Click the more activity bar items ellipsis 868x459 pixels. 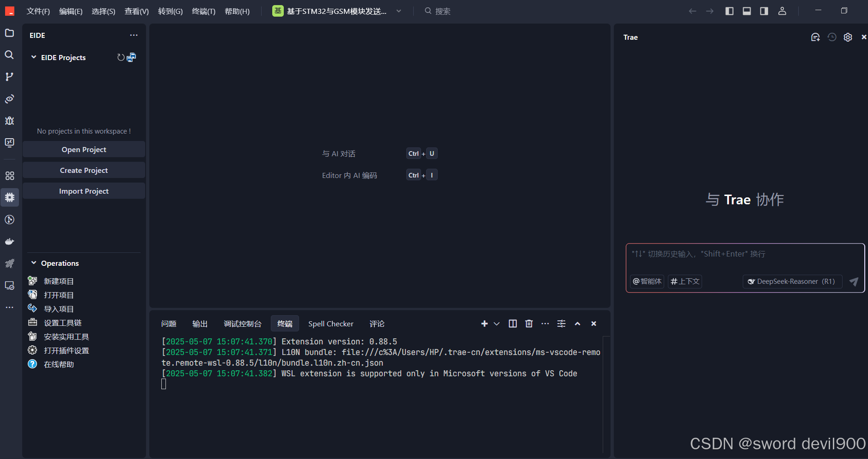pos(9,307)
